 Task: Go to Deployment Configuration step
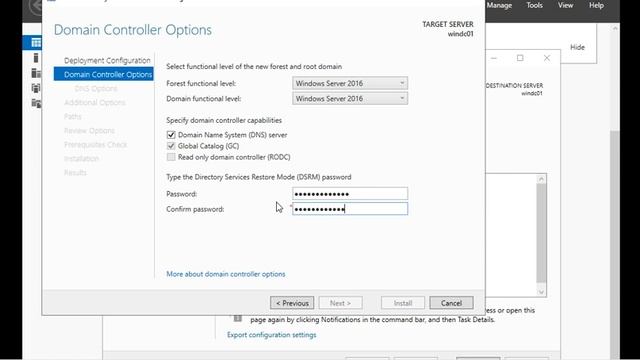click(107, 60)
